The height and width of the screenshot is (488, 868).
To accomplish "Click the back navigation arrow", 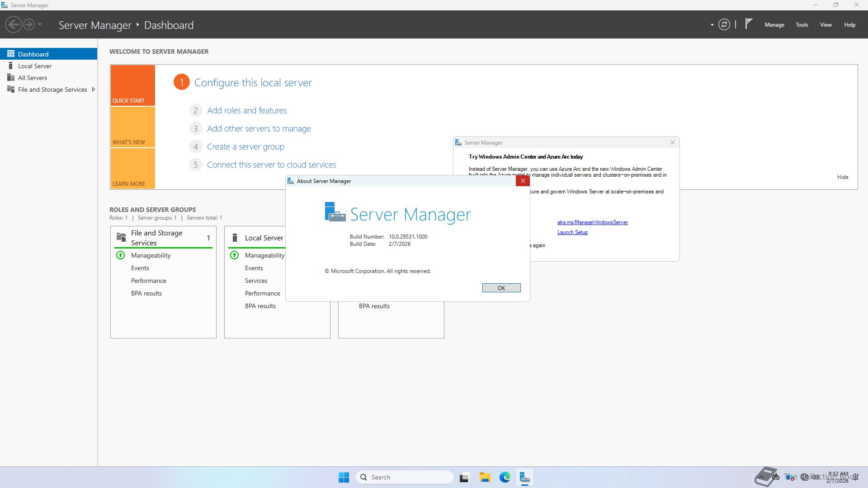I will pyautogui.click(x=14, y=24).
